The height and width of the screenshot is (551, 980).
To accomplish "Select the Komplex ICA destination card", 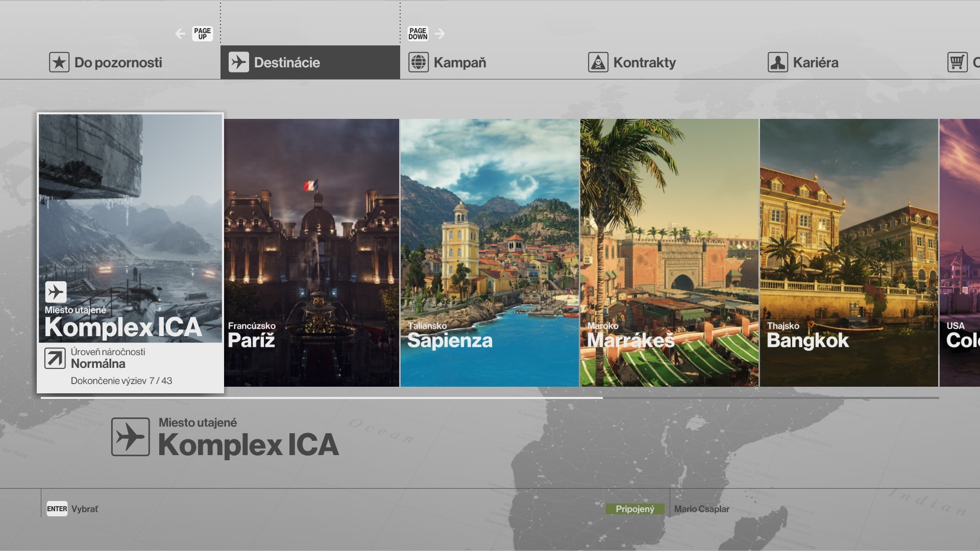I will [x=131, y=253].
